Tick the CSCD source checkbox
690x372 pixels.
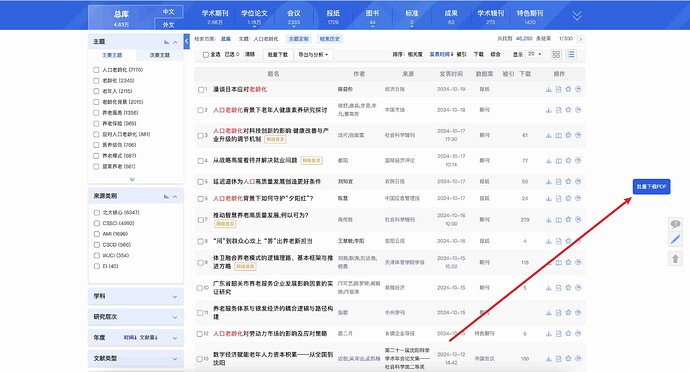[x=96, y=245]
